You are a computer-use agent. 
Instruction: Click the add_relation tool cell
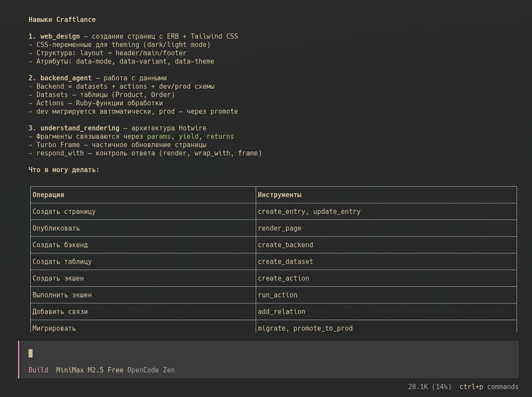281,312
